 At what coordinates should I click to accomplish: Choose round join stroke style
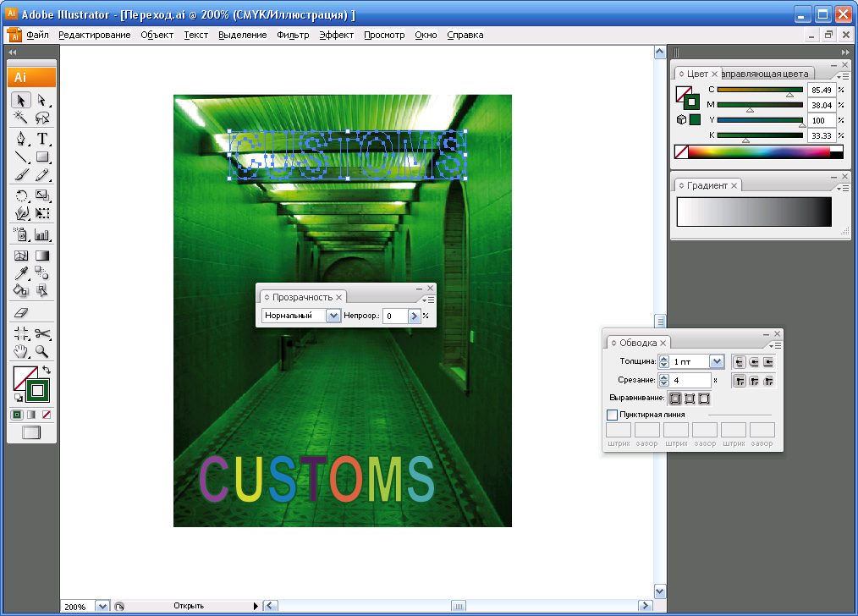(x=754, y=381)
